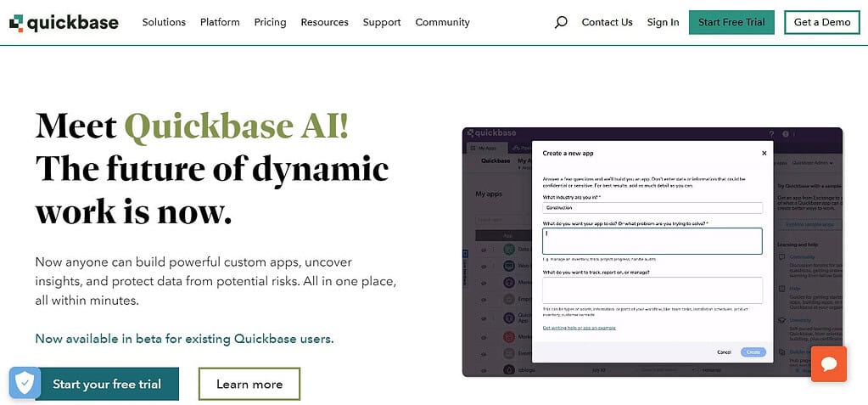Click the 'Meet Quickbase AI!' heading
The height and width of the screenshot is (405, 868).
pos(192,127)
